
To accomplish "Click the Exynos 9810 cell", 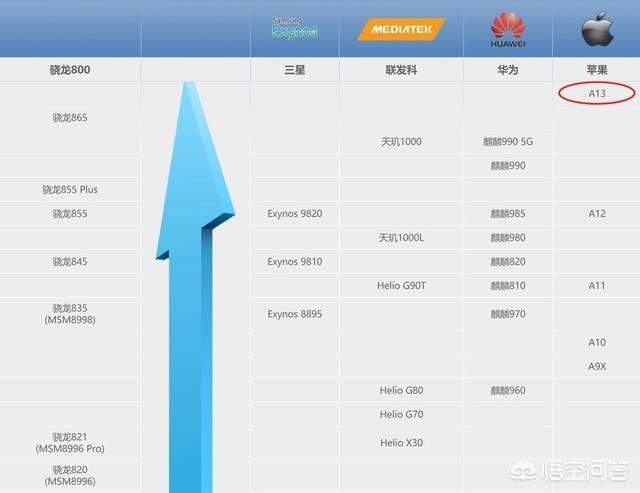I will 295,262.
